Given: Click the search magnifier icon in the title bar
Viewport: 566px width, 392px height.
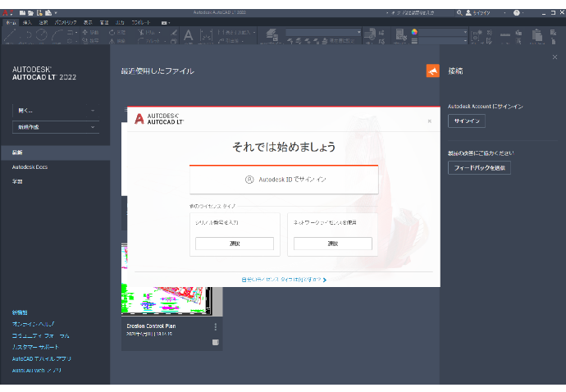Looking at the screenshot, I should coord(459,13).
